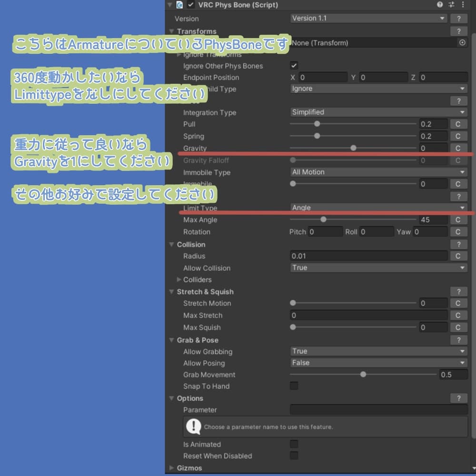Click the Max Stretch value field
Screen dimensions: 476x476
(x=368, y=316)
